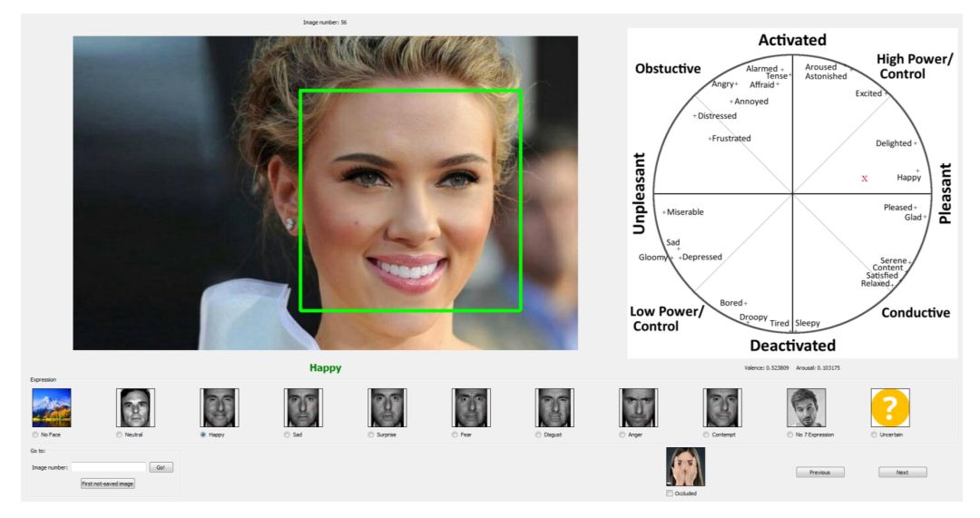
Task: Click the Frustrated label on the wheel
Action: 731,138
